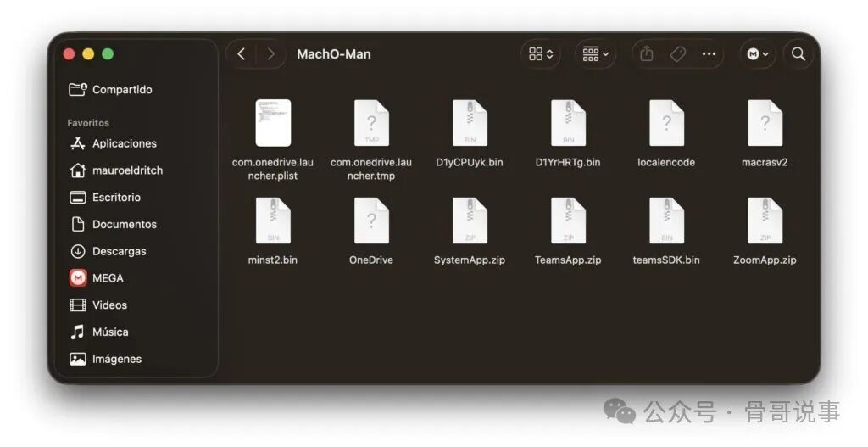The height and width of the screenshot is (447, 868).
Task: Open Videos in the sidebar
Action: pos(98,305)
